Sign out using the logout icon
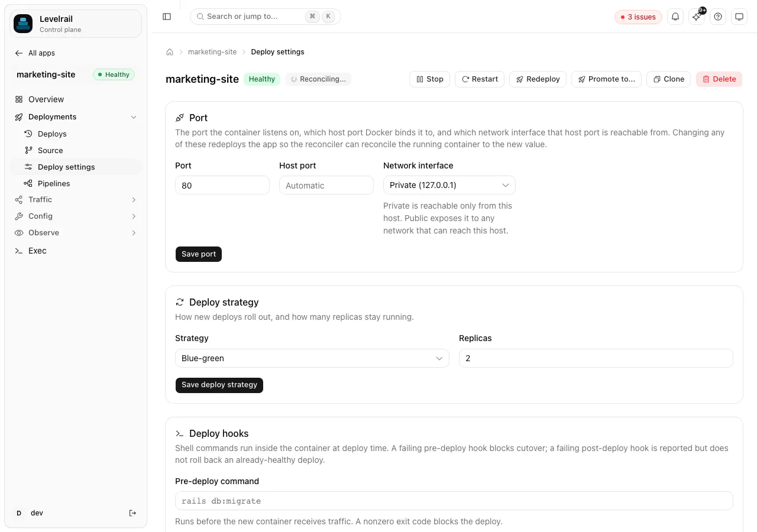This screenshot has height=532, width=757. [x=132, y=513]
